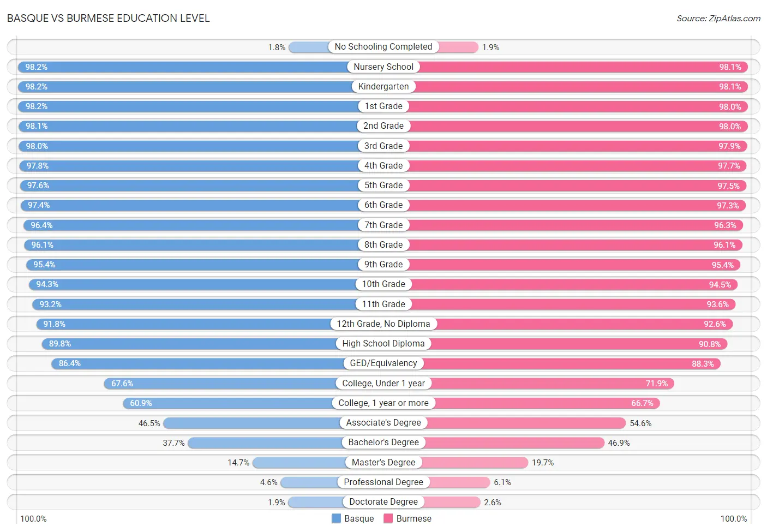Select the No Schooling Completed label

(x=383, y=47)
